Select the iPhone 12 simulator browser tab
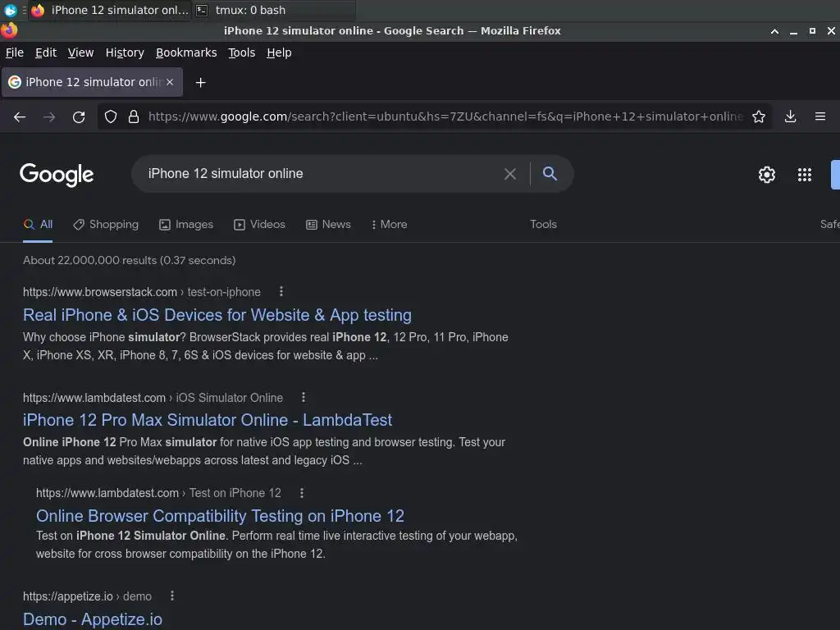 pos(92,82)
